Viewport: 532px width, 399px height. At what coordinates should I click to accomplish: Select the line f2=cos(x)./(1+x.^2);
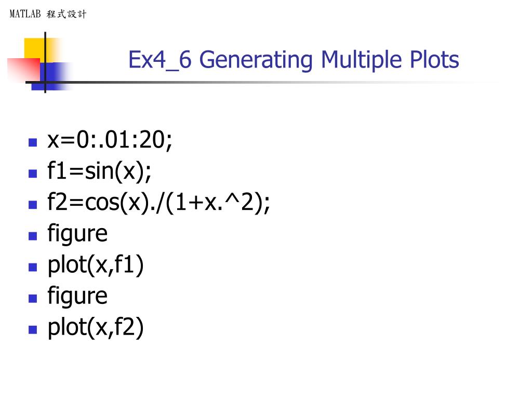pyautogui.click(x=159, y=203)
